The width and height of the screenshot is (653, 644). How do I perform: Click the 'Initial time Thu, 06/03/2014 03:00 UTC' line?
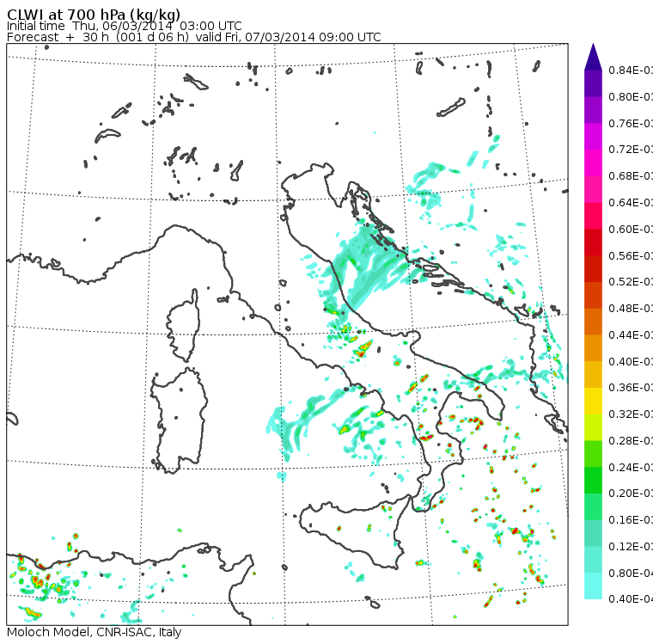(124, 26)
